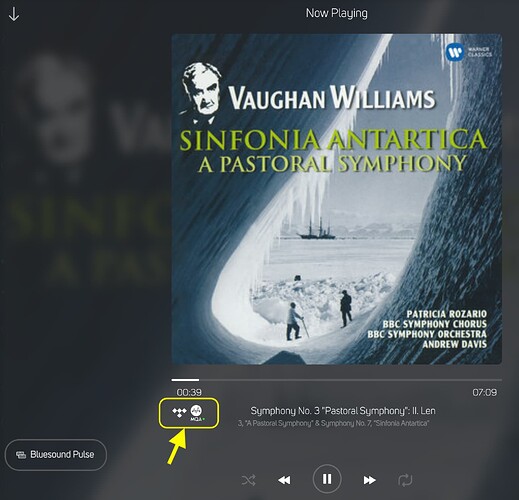Click the composer portrait on album cover

(201, 93)
